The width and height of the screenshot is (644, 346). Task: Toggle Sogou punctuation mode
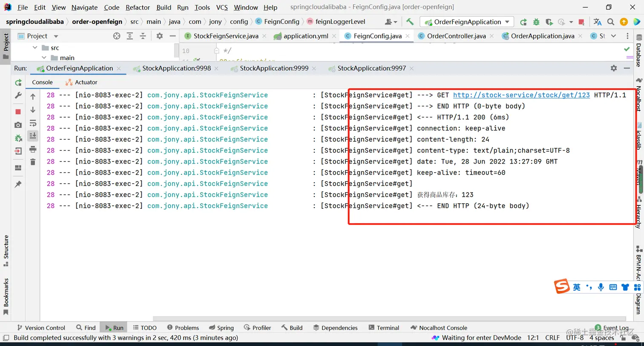[589, 287]
